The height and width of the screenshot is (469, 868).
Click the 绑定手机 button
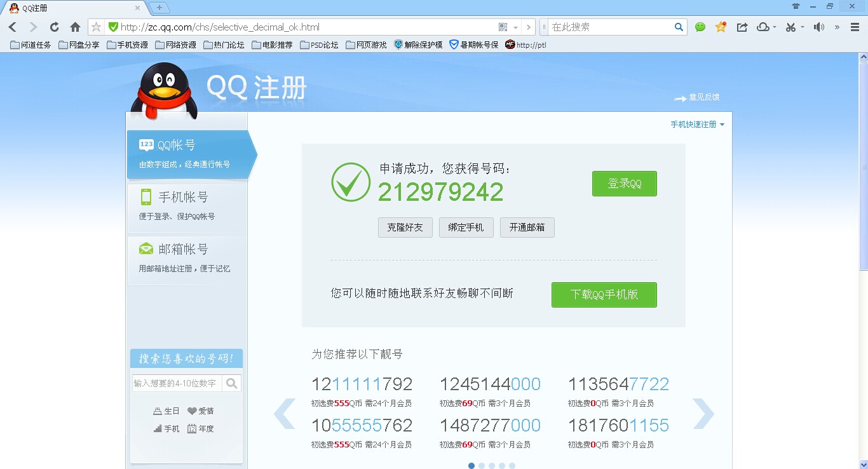coord(466,228)
